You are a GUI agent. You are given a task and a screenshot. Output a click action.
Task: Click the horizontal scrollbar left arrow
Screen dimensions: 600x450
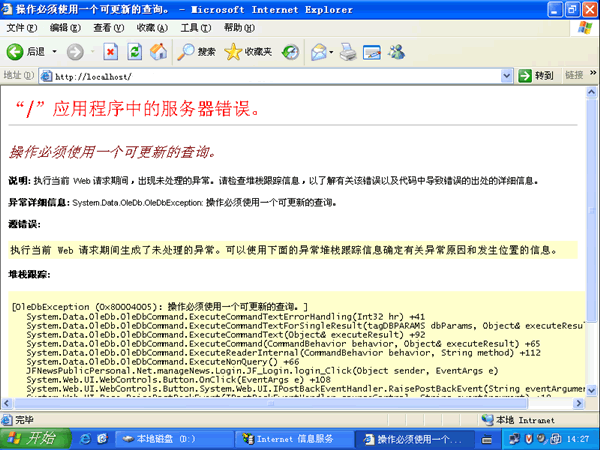7,403
